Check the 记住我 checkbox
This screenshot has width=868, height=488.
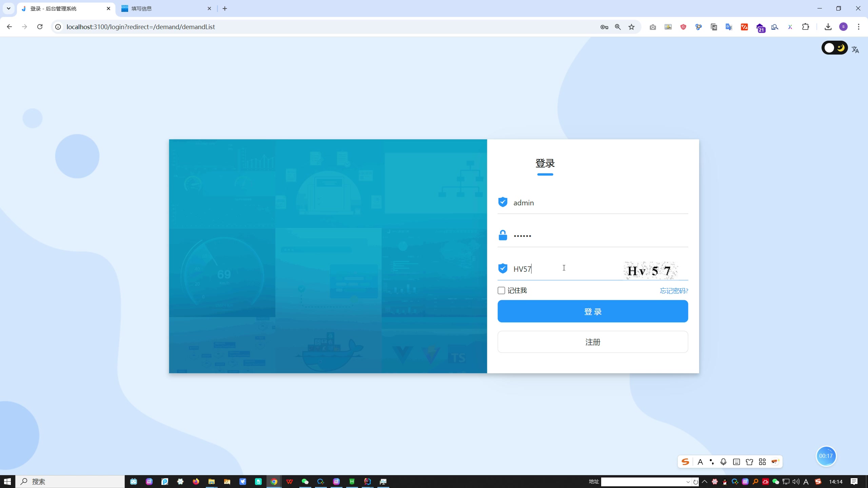click(501, 290)
